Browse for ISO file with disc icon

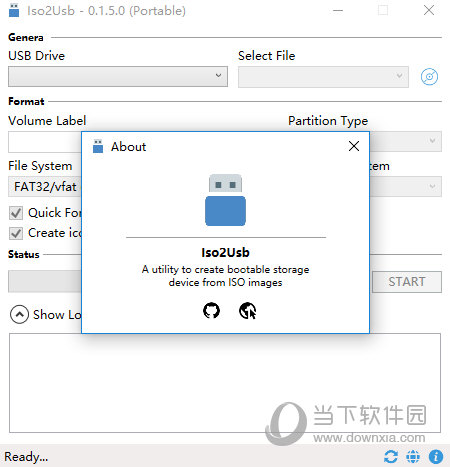coord(429,77)
